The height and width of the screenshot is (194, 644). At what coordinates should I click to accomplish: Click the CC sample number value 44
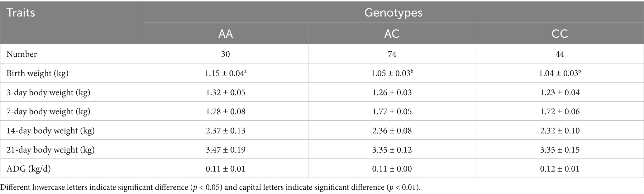(560, 54)
